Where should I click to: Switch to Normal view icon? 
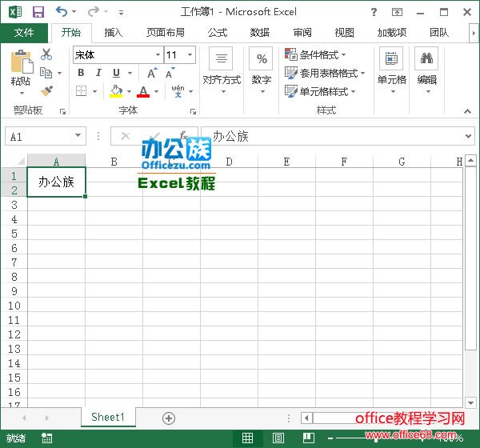(x=247, y=438)
